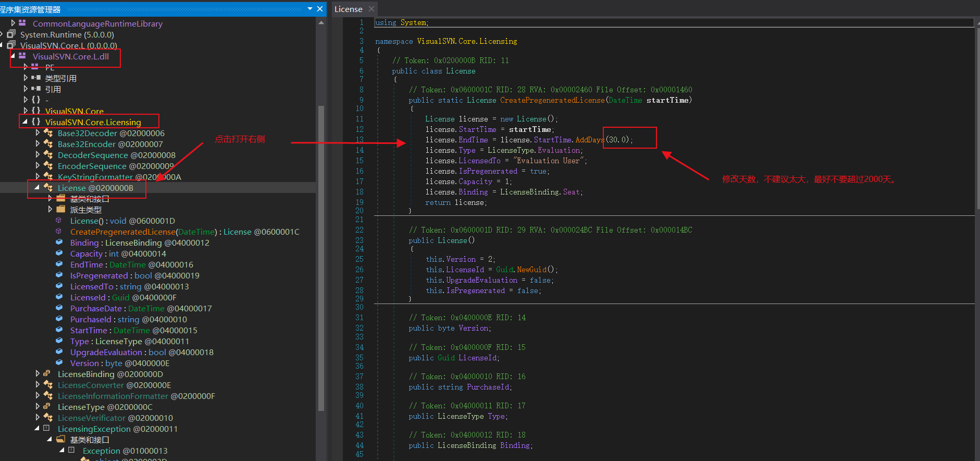Click the StartTime field icon
This screenshot has height=461, width=980.
coord(59,330)
